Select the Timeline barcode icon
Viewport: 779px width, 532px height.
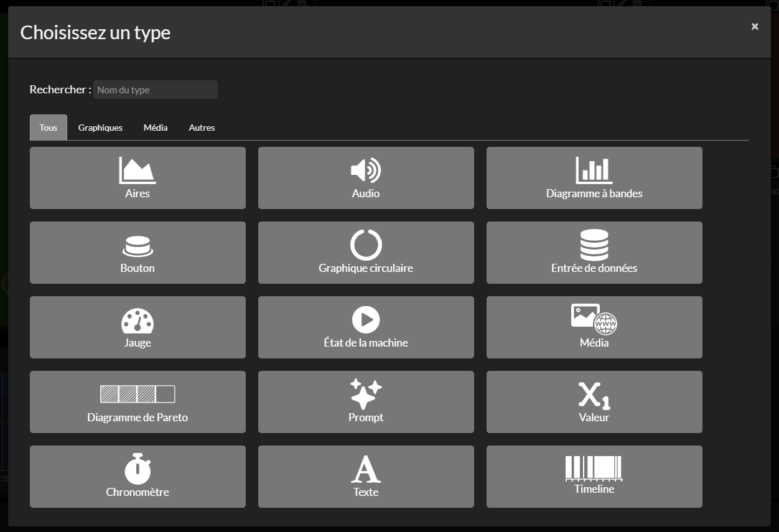pyautogui.click(x=594, y=468)
